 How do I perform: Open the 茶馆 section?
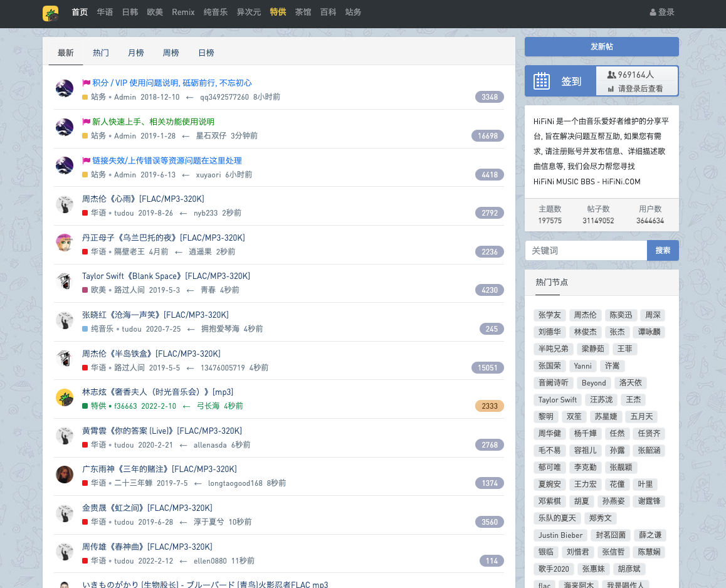[303, 12]
